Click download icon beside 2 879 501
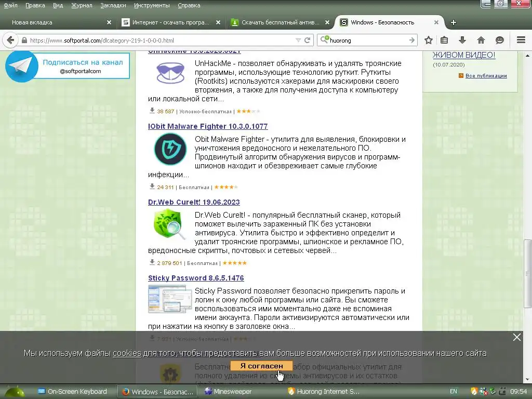 tap(152, 262)
